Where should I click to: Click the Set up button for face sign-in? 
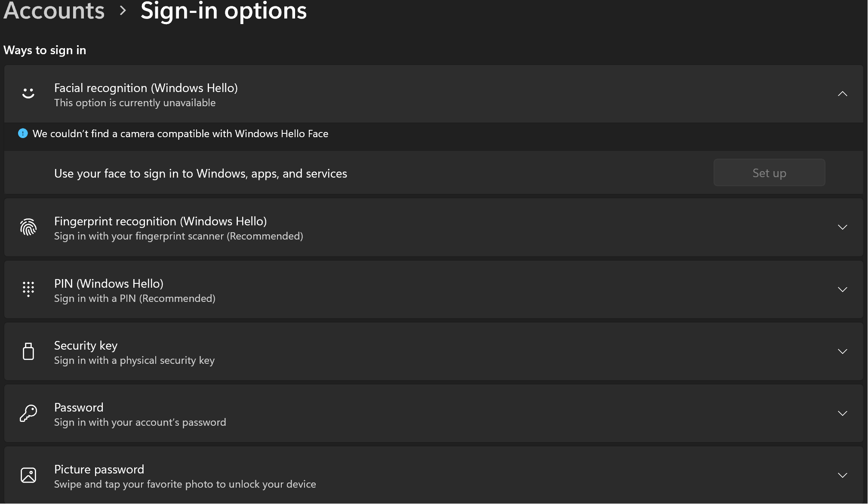(769, 172)
